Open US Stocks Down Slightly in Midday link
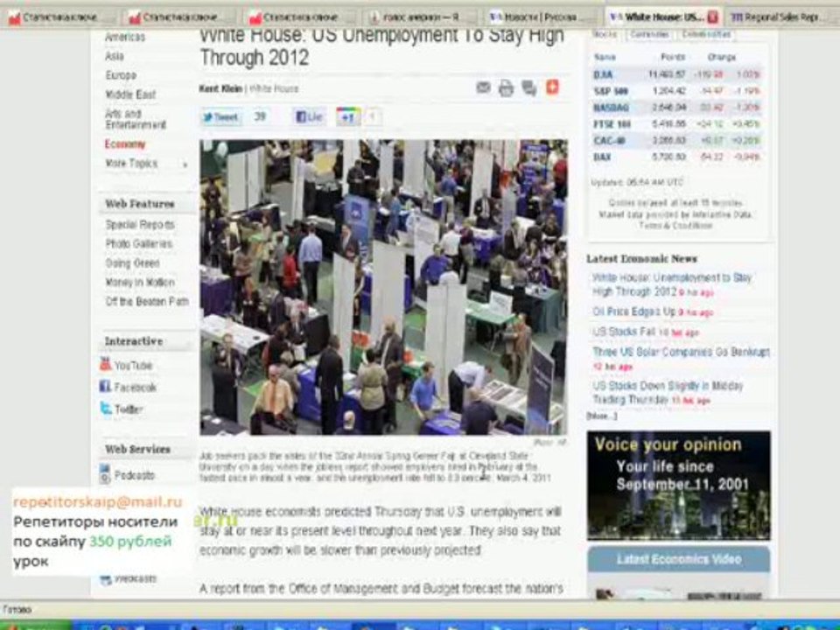This screenshot has height=630, width=840. click(x=668, y=393)
